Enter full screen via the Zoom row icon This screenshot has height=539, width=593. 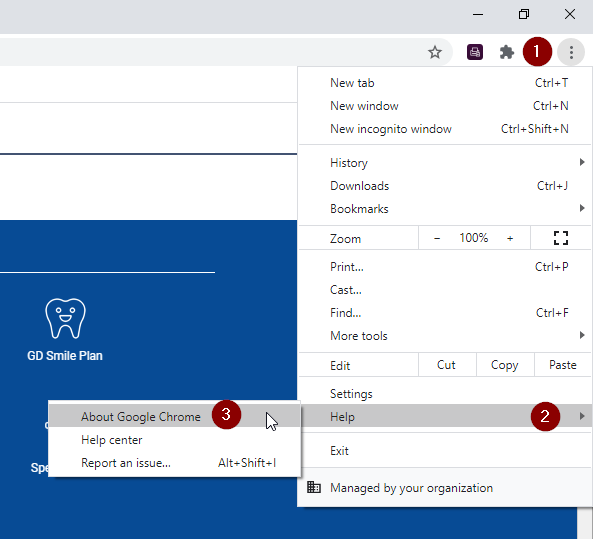[560, 238]
